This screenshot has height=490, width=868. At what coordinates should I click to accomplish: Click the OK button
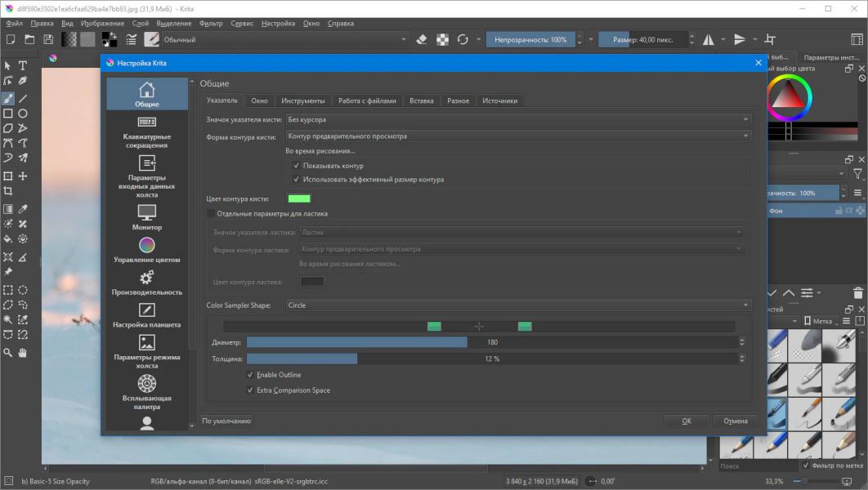pyautogui.click(x=687, y=421)
